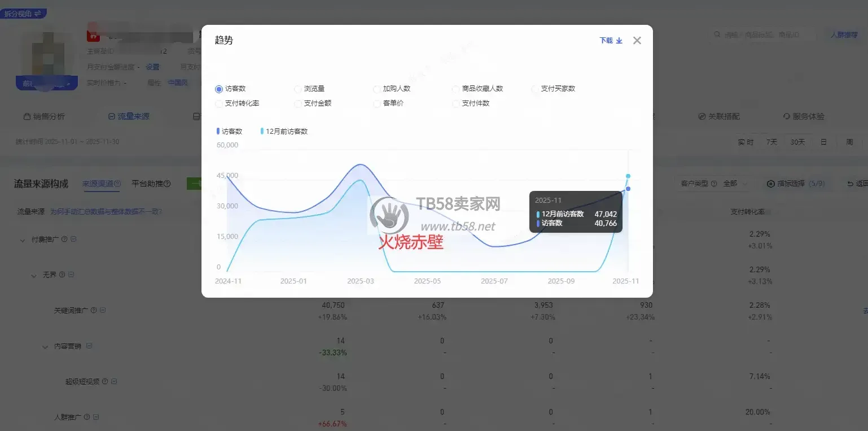Screen dimensions: 868x431
Task: Select 商品收藏人数 radio option
Action: coord(456,89)
